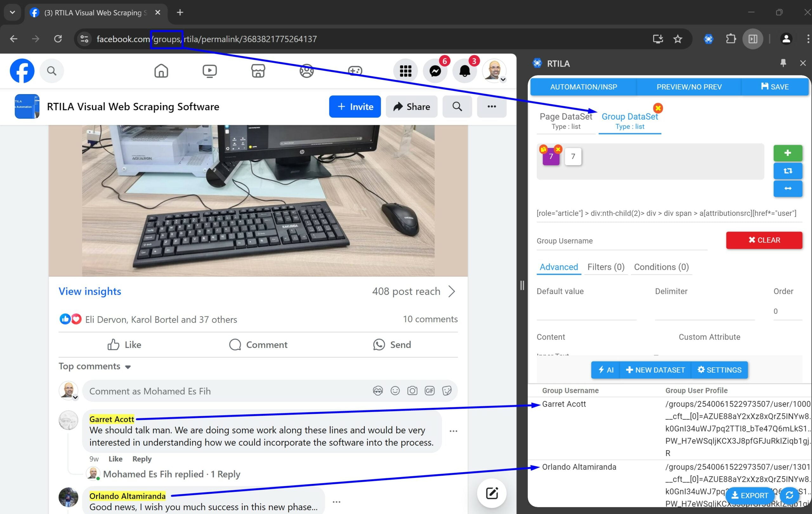Open Facebook search magnifier in top bar
This screenshot has height=514, width=812.
point(52,71)
